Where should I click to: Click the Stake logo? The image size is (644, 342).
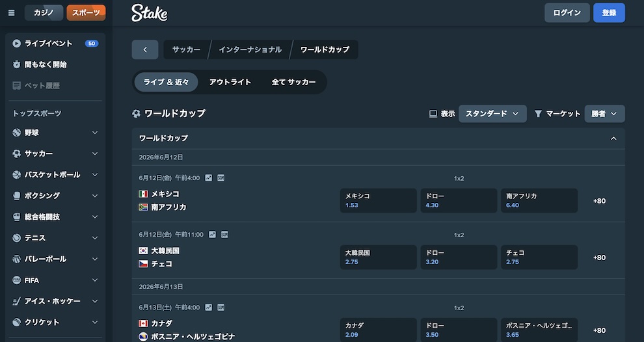coord(150,13)
